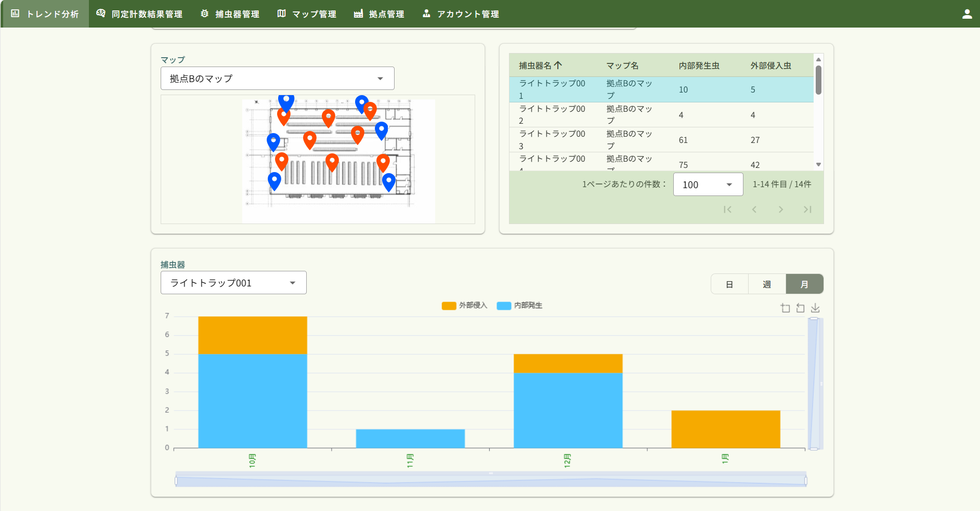The height and width of the screenshot is (511, 980).
Task: Switch the chart to daily (日) view
Action: [729, 284]
